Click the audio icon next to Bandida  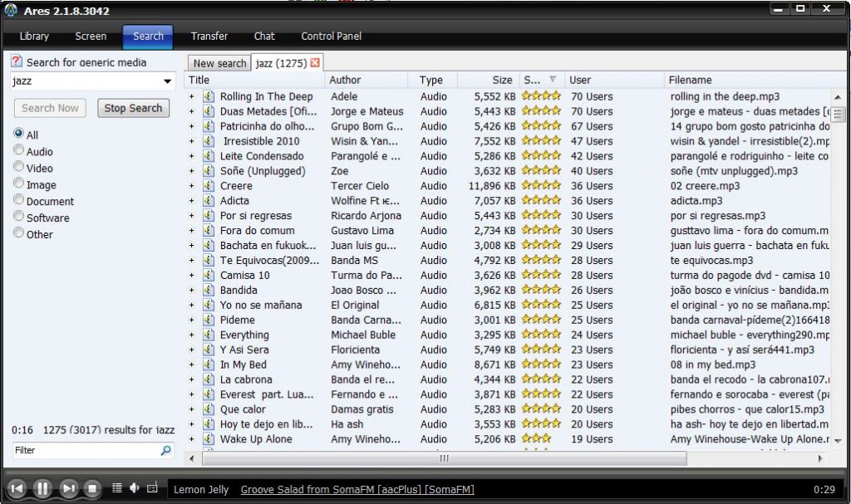click(x=209, y=291)
